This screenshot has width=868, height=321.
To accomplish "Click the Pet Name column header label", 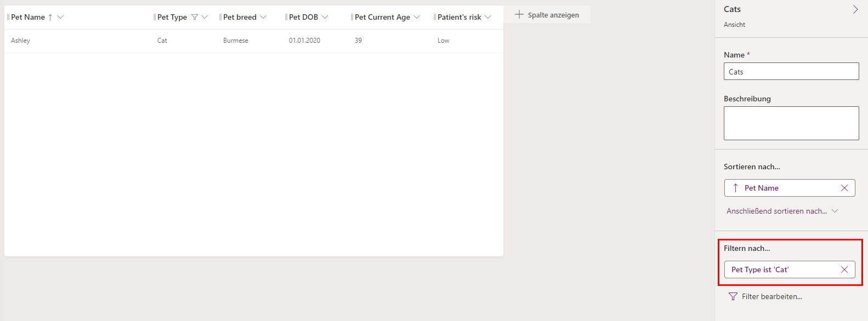I will 28,17.
